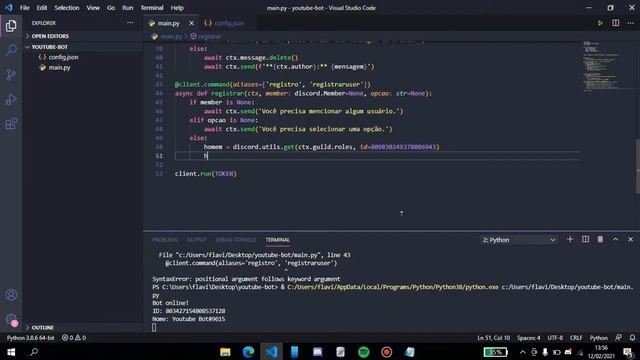Viewport: 640px width, 360px height.
Task: Show hidden system tray icons chevron
Action: click(x=522, y=352)
